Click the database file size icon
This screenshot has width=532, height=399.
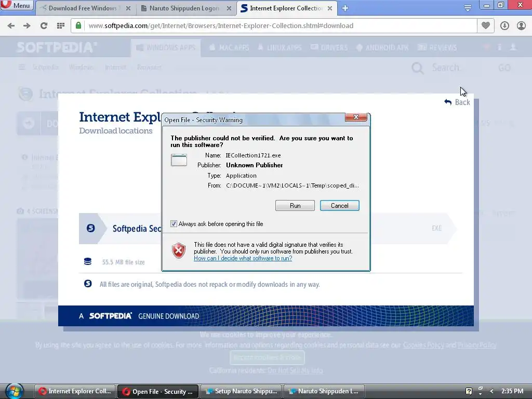pyautogui.click(x=87, y=262)
